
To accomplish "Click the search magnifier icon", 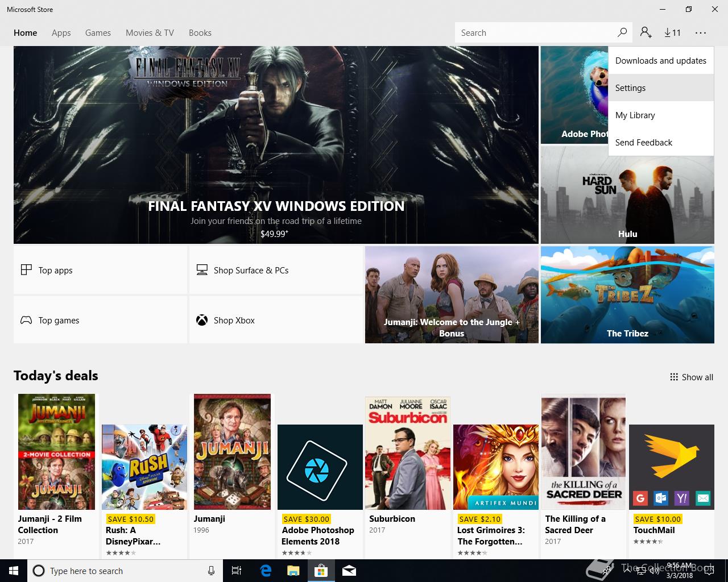I will pyautogui.click(x=622, y=32).
